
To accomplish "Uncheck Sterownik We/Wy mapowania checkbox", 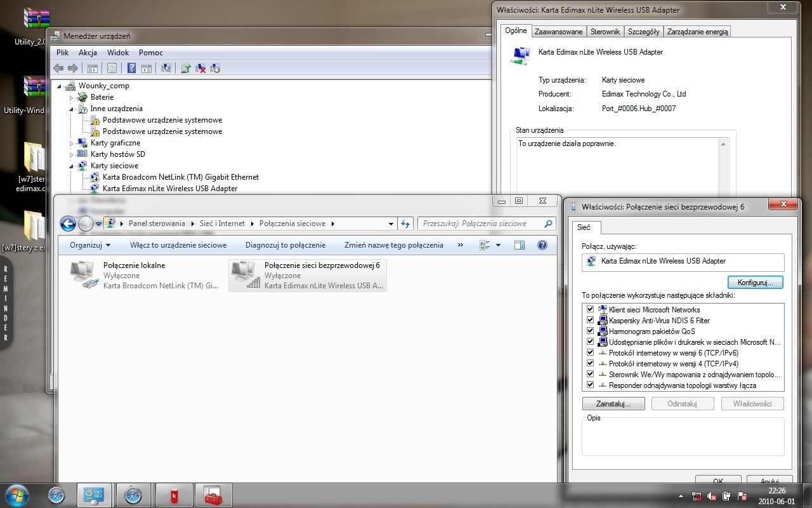I will click(590, 374).
